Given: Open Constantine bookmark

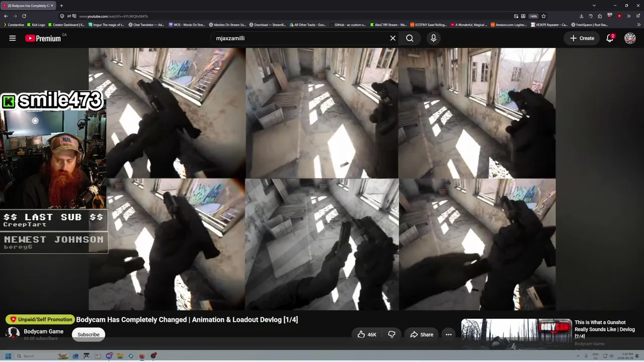Looking at the screenshot, I should click(13, 25).
